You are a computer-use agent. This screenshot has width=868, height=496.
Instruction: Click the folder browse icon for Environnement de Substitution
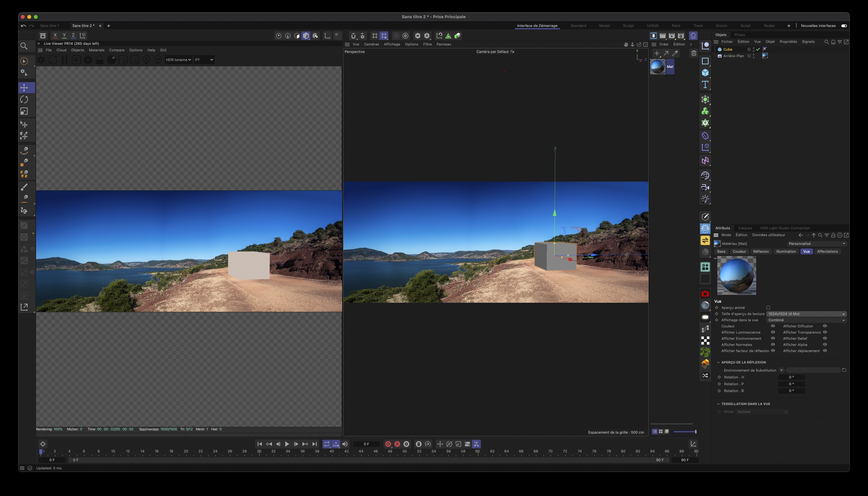[844, 370]
